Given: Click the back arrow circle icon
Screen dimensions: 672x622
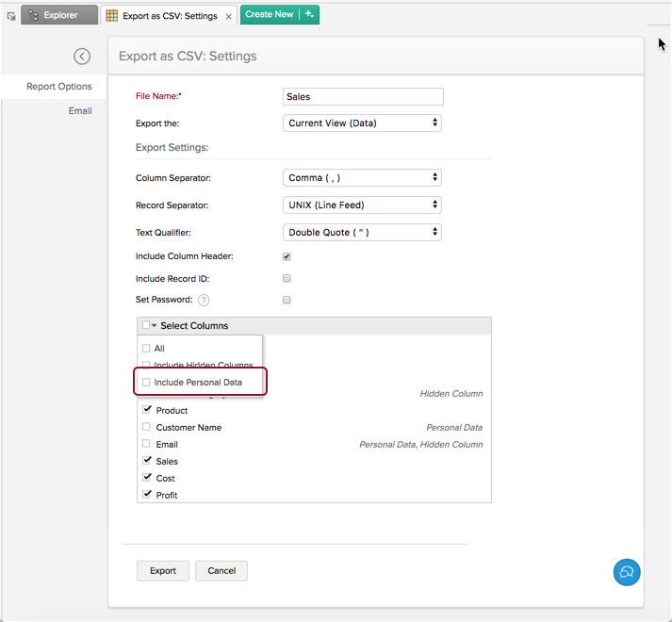Looking at the screenshot, I should coord(82,57).
